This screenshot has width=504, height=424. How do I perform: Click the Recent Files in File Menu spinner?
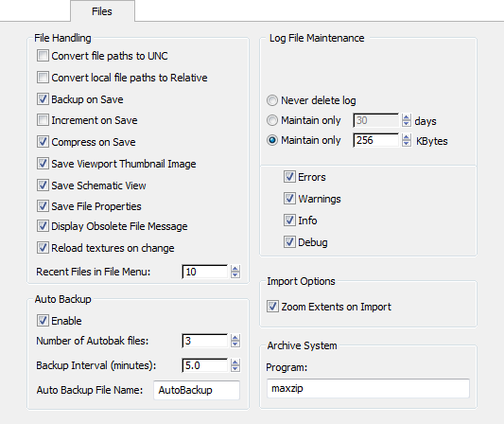(235, 272)
